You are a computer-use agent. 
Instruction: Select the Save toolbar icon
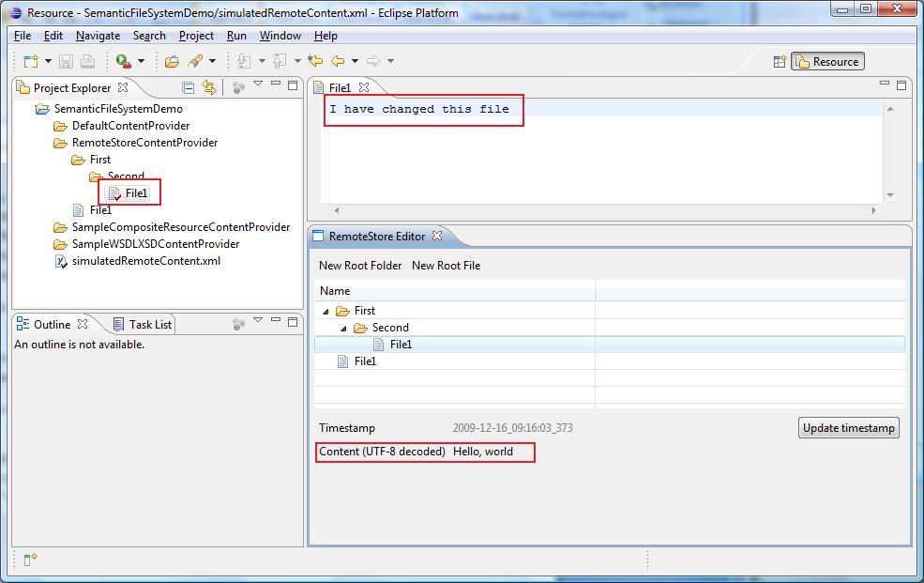[66, 60]
